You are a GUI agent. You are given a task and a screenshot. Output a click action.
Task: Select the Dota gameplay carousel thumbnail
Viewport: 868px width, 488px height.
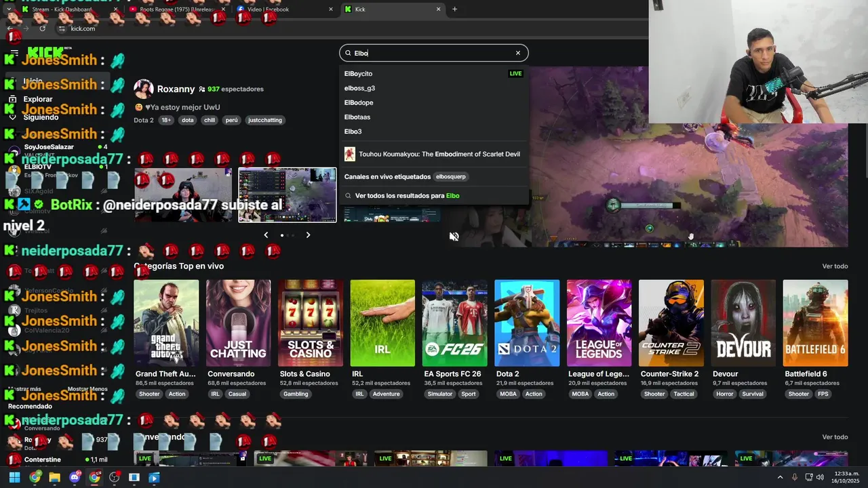(x=288, y=195)
